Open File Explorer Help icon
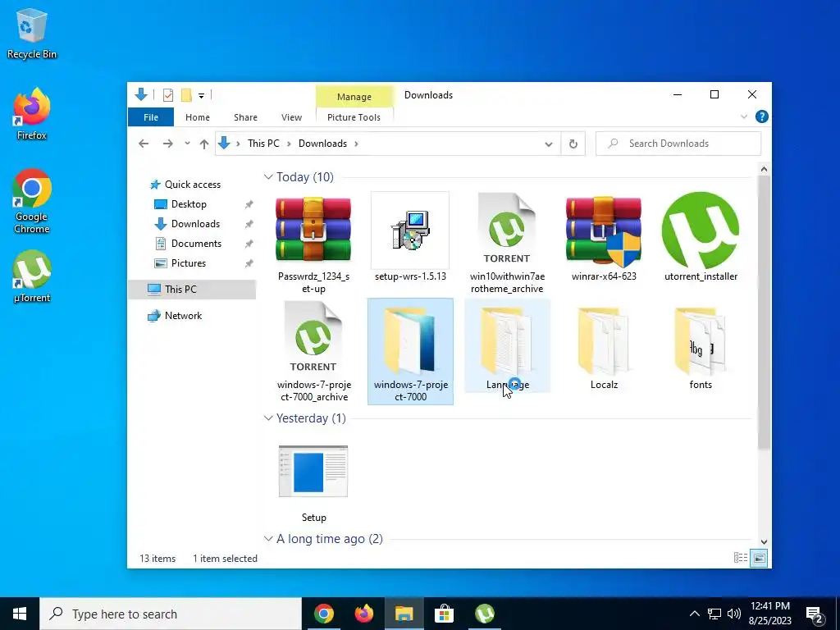Screen dimensions: 840x630 [761, 116]
